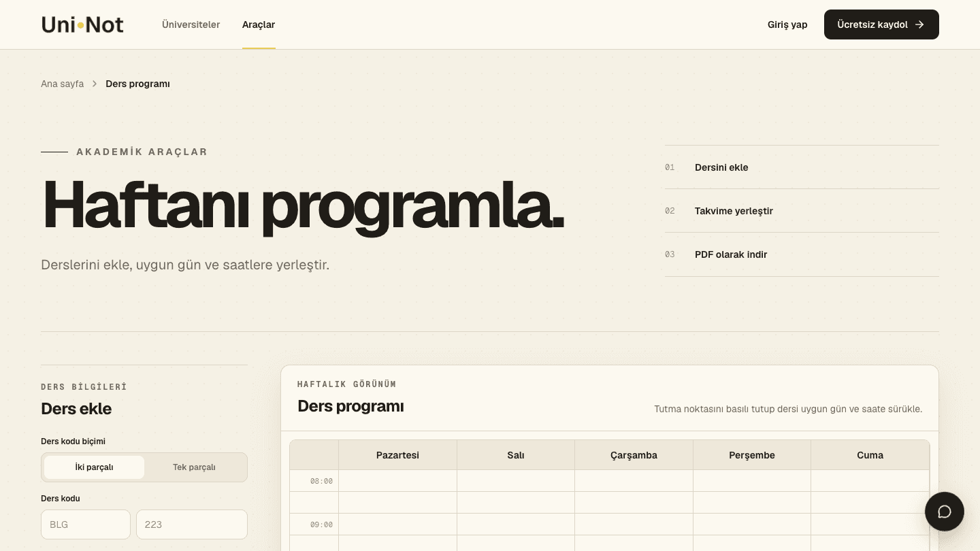Click the Uni·Not logo

[x=82, y=24]
